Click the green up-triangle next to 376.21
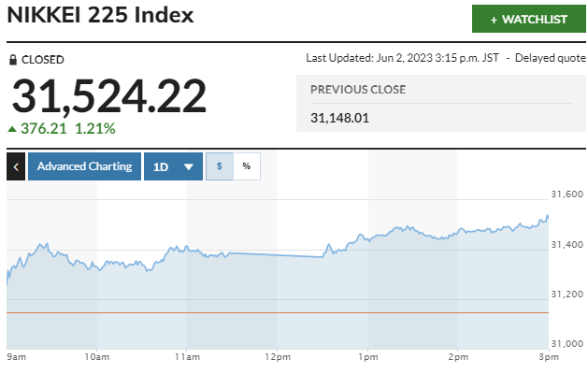Image resolution: width=588 pixels, height=374 pixels. [x=11, y=128]
